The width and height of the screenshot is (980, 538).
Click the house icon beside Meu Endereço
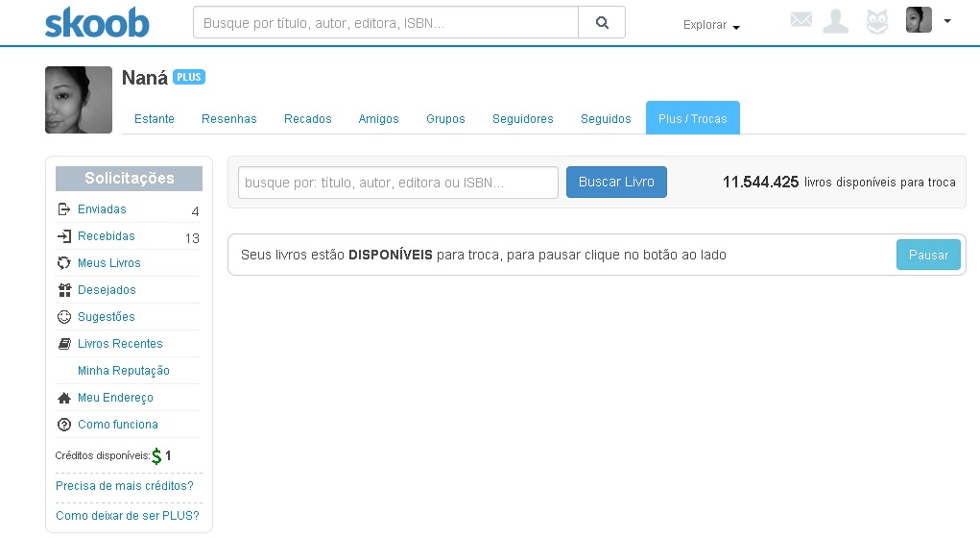pyautogui.click(x=64, y=398)
